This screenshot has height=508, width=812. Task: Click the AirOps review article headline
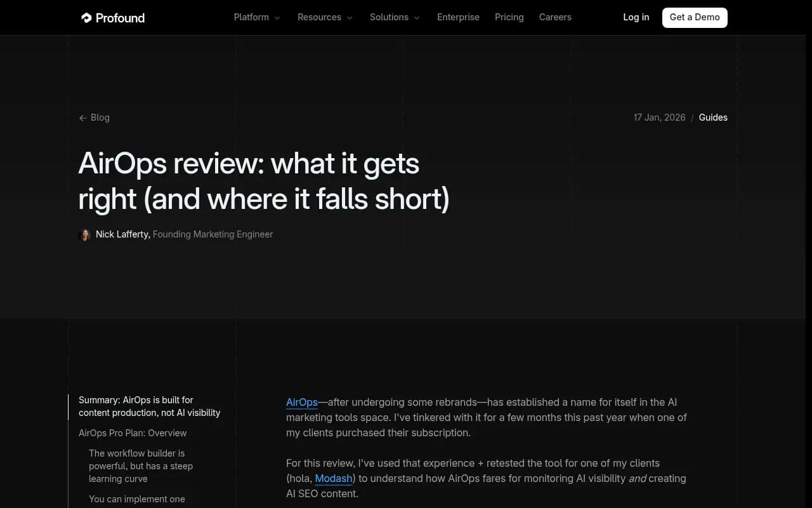click(264, 181)
